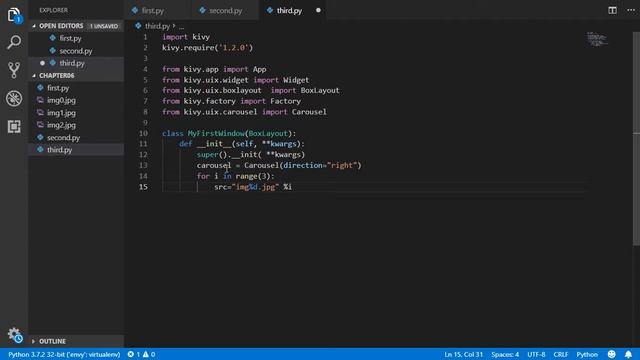Open the Extensions view
This screenshot has width=640, height=360.
14,127
